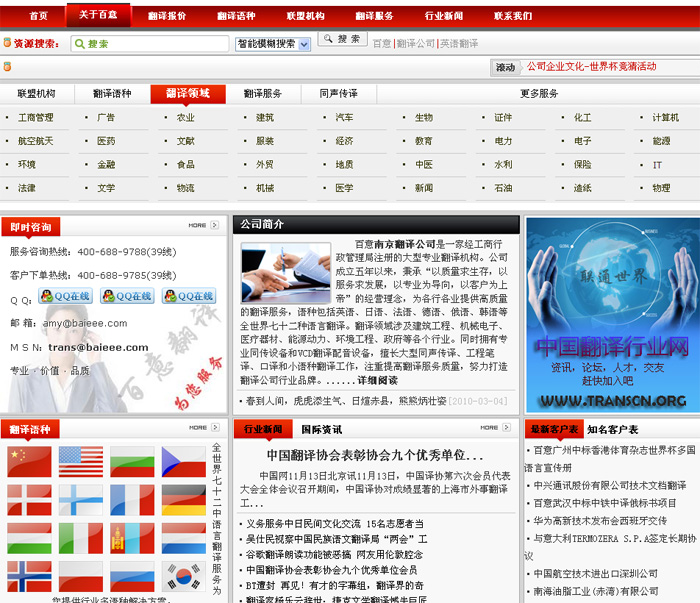This screenshot has width=700, height=603.
Task: Open the Norway flag language
Action: (x=29, y=577)
